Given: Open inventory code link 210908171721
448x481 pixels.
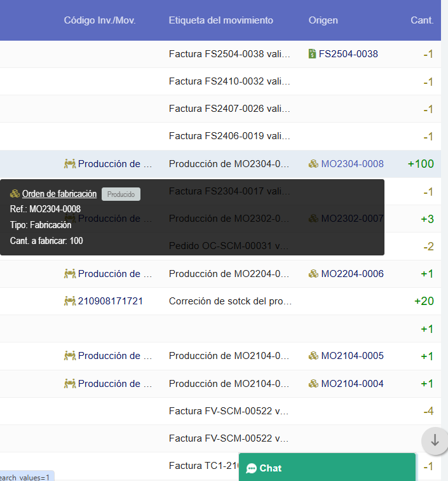Looking at the screenshot, I should click(x=111, y=301).
